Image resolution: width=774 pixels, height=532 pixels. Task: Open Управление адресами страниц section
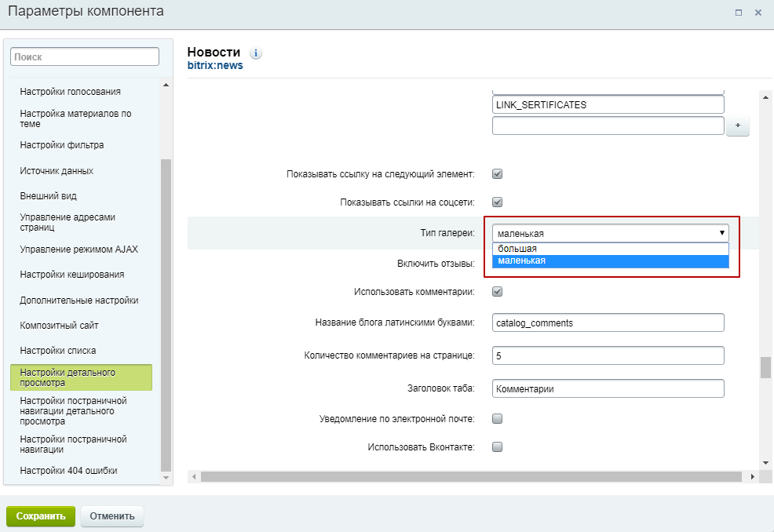tap(68, 222)
